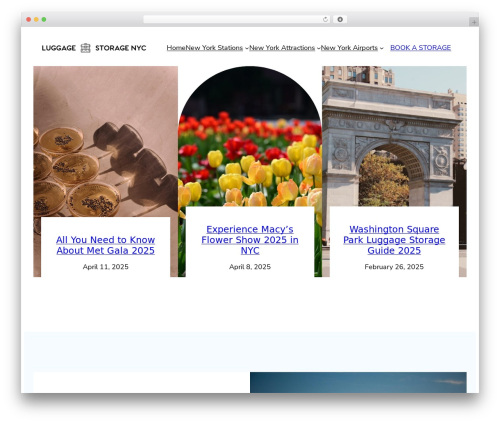Click the Washington Square arch image

[x=394, y=137]
